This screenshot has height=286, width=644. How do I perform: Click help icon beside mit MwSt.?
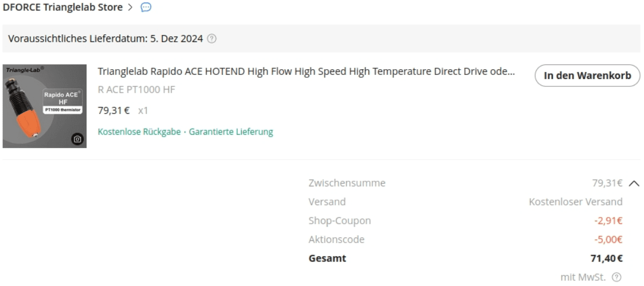616,277
